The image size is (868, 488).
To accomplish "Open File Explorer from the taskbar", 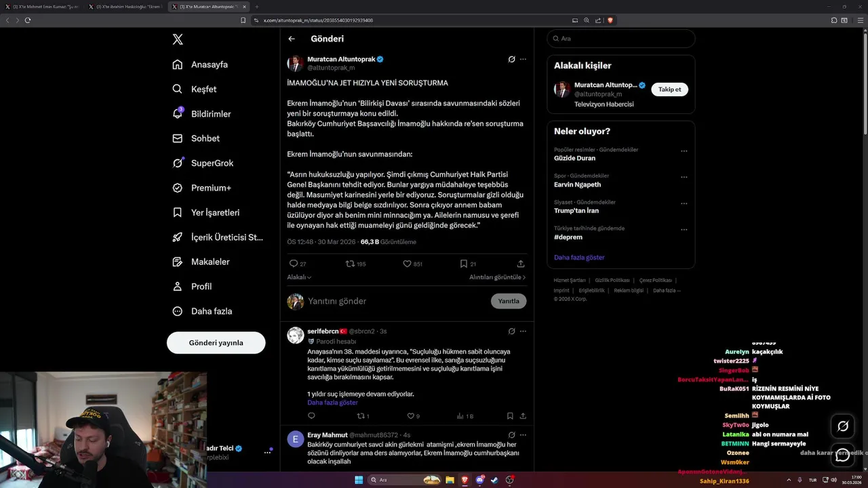I will 450,480.
